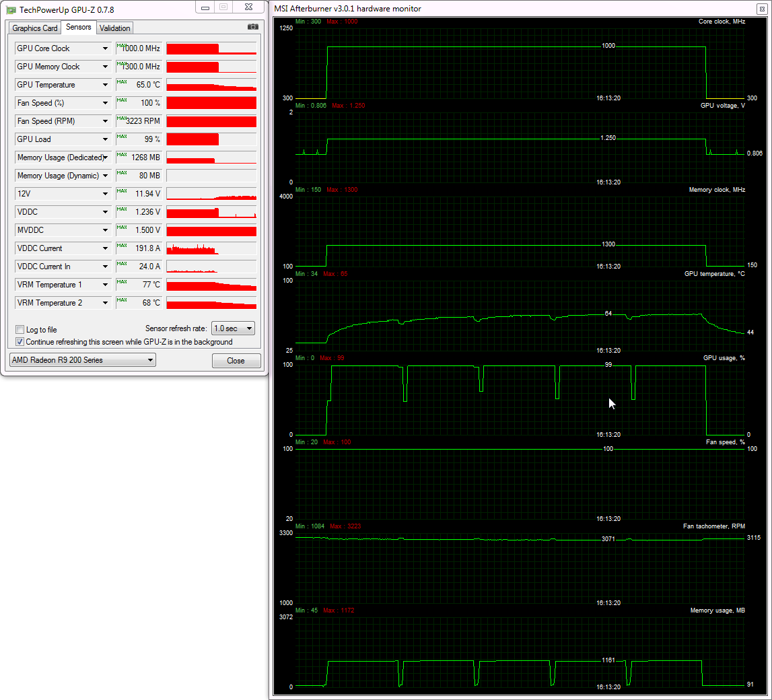The width and height of the screenshot is (772, 700).
Task: Click the 1.236 V VDDC reading
Action: coord(139,212)
